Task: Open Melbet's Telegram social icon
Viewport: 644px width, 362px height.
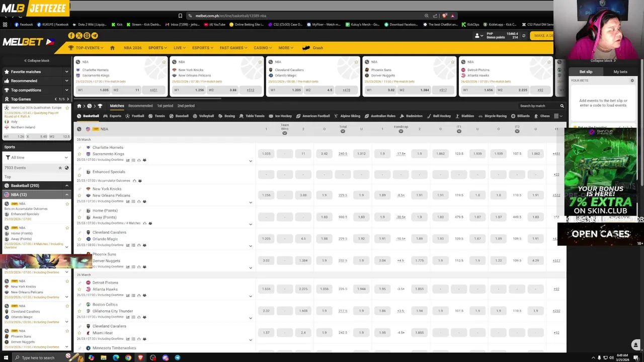Action: 95,36
